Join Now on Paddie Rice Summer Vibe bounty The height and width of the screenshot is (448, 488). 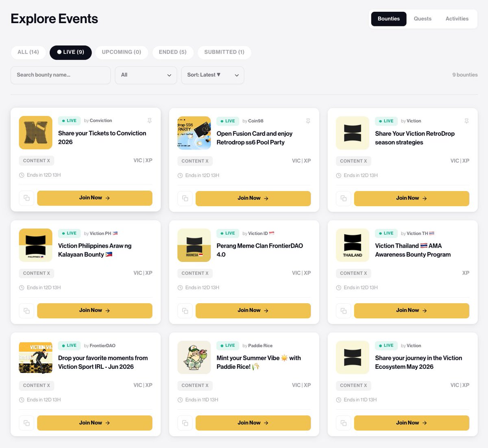[x=253, y=423]
